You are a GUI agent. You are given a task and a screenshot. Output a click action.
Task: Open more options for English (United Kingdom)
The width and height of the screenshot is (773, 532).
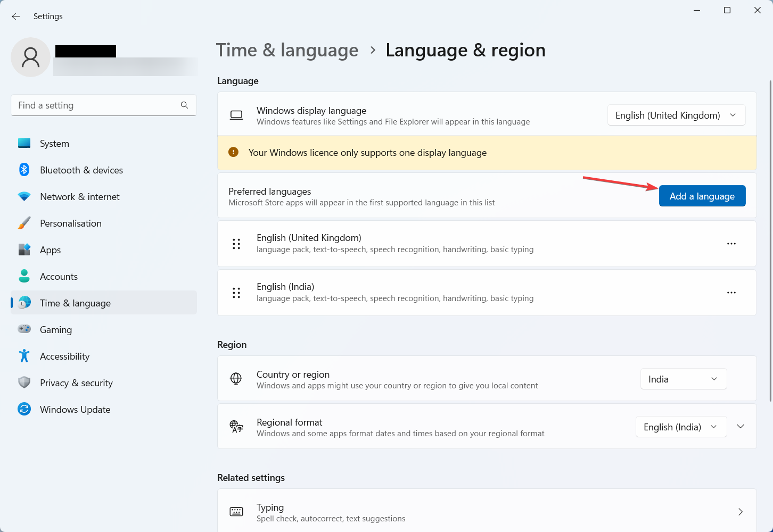coord(731,244)
